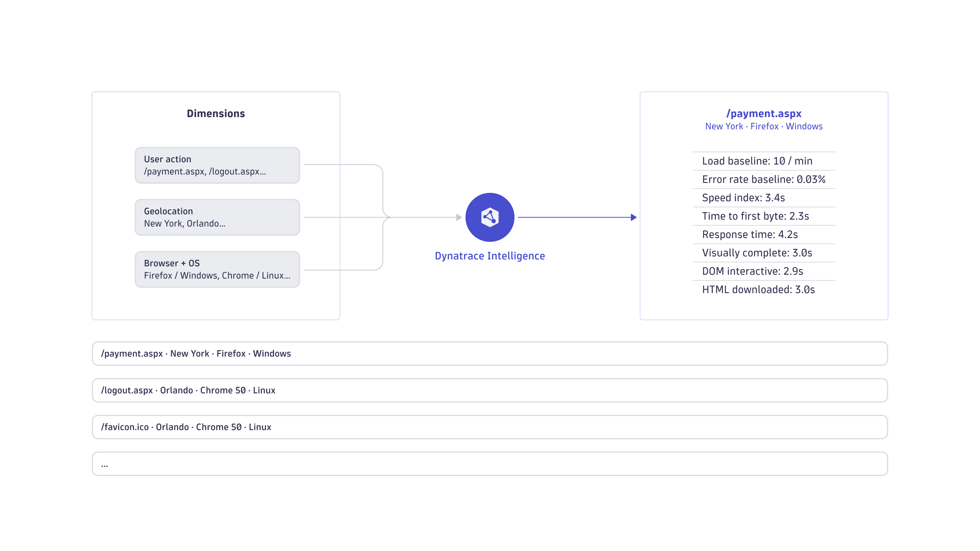Click the Dimensions heading

(216, 113)
